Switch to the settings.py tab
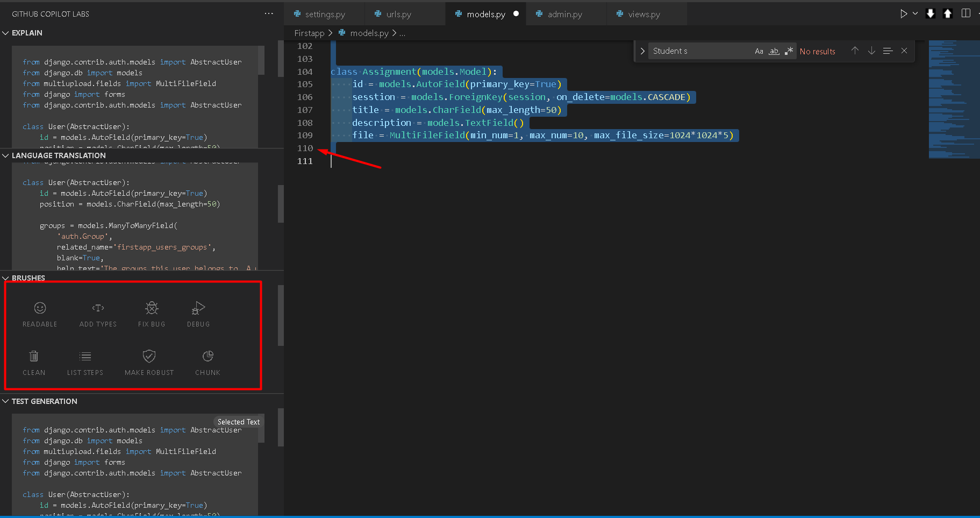Screen dimensions: 980x518 324,15
